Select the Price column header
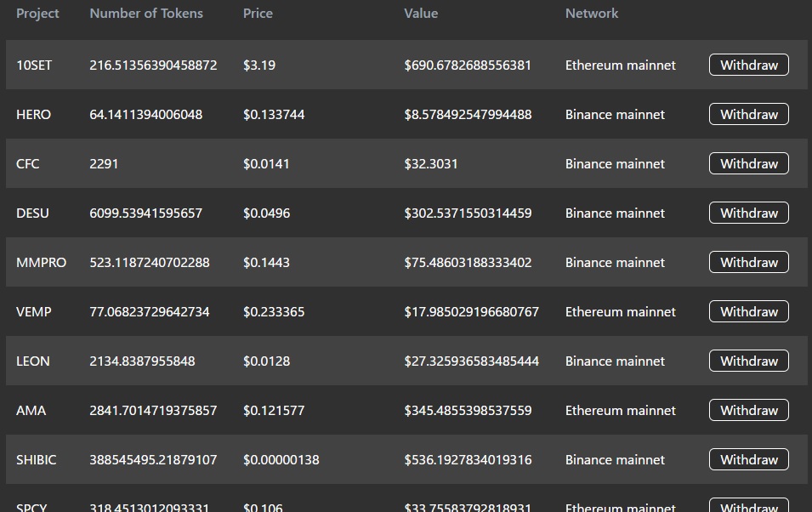 (x=258, y=14)
